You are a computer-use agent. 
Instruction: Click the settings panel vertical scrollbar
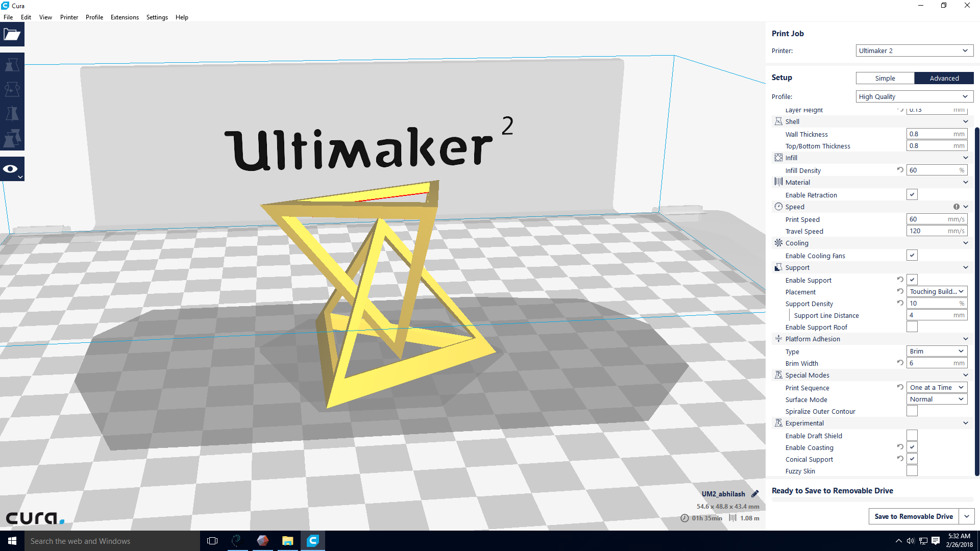(977, 301)
